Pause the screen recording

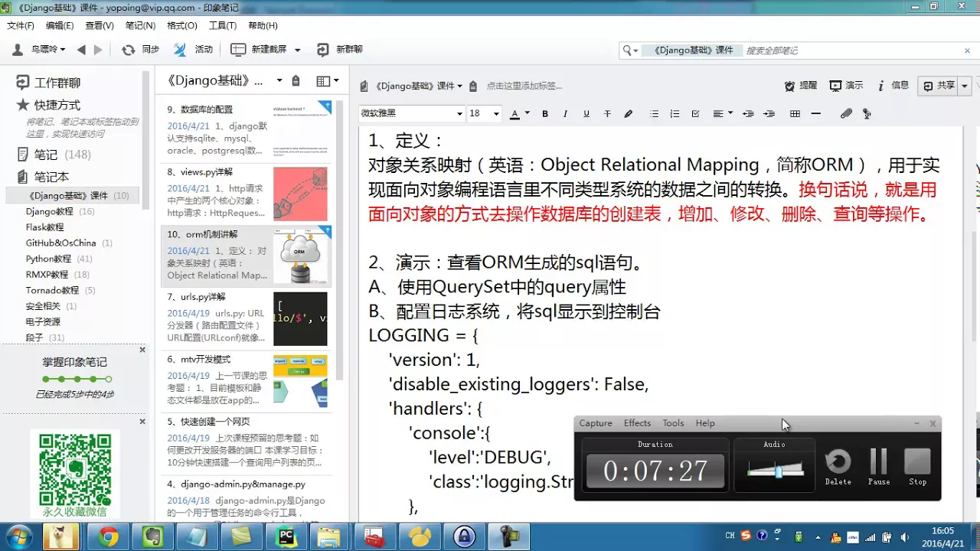point(879,466)
